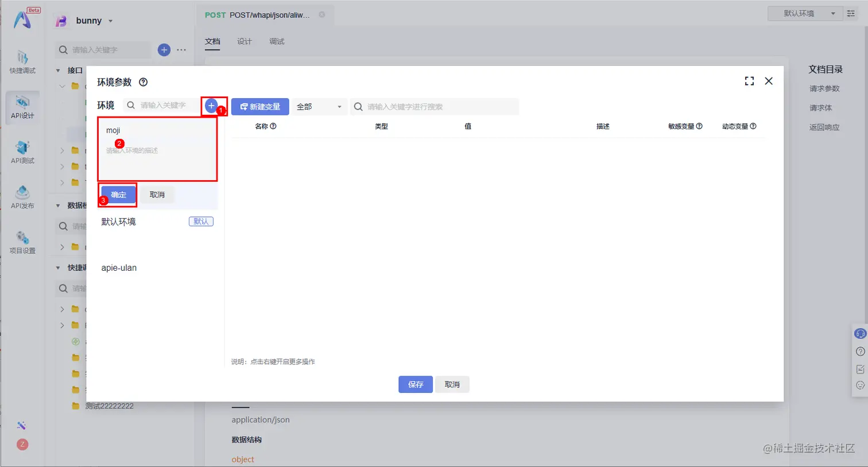The width and height of the screenshot is (868, 467).
Task: Close the POST request tab
Action: pyautogui.click(x=322, y=15)
